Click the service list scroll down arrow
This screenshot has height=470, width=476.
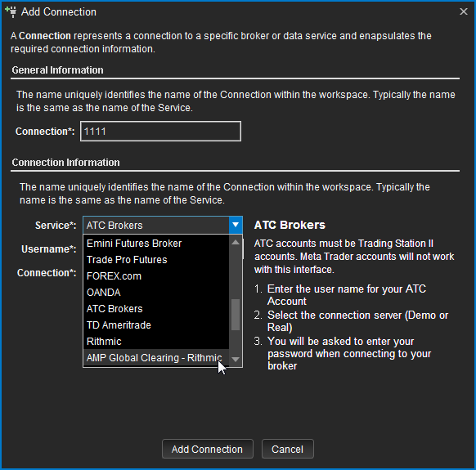click(x=236, y=360)
